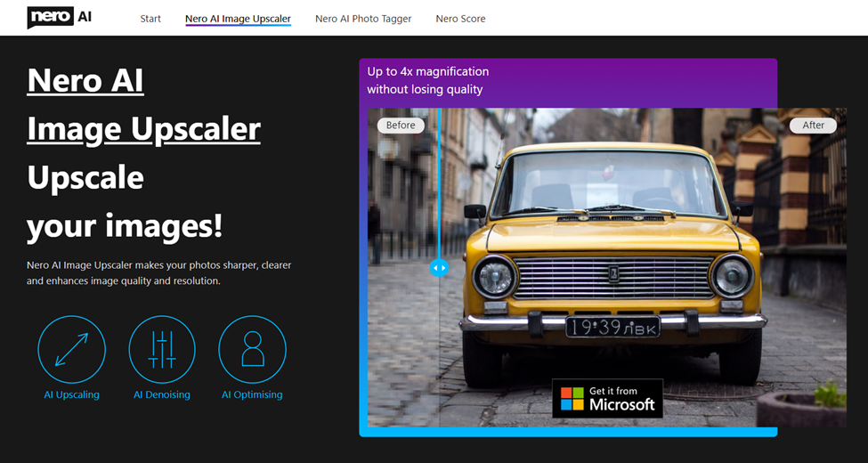Click the AI Denoising text label

tap(162, 394)
